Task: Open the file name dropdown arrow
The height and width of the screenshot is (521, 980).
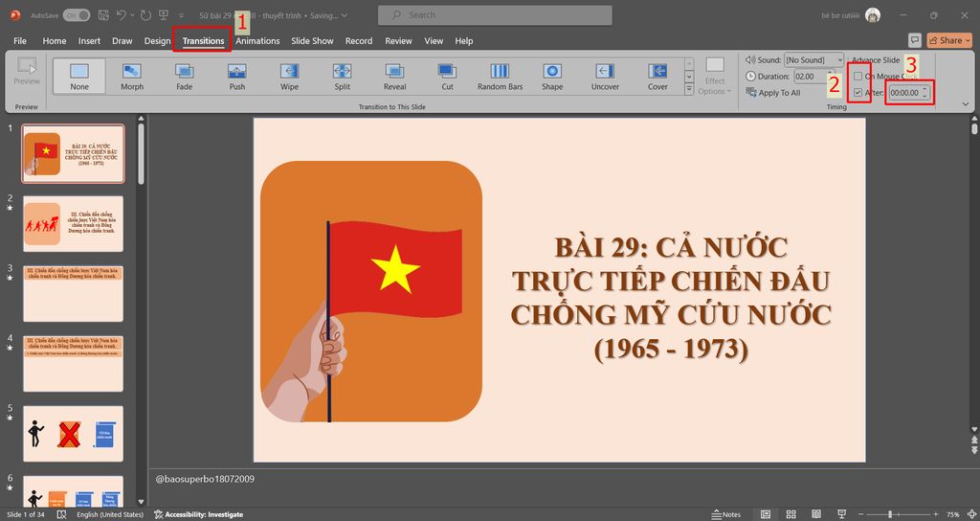Action: [x=345, y=15]
